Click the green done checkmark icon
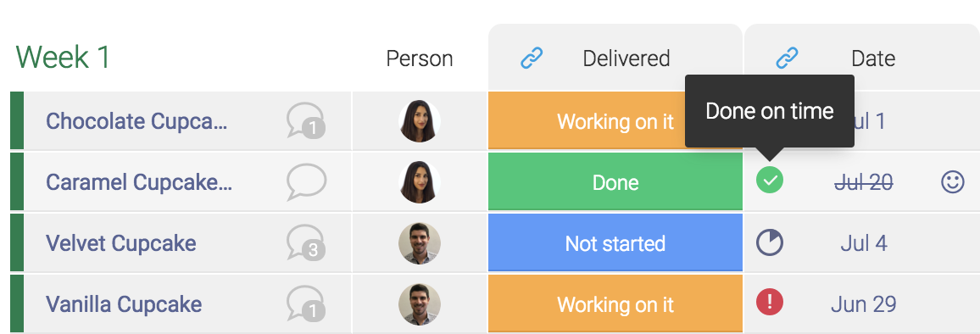 [770, 181]
